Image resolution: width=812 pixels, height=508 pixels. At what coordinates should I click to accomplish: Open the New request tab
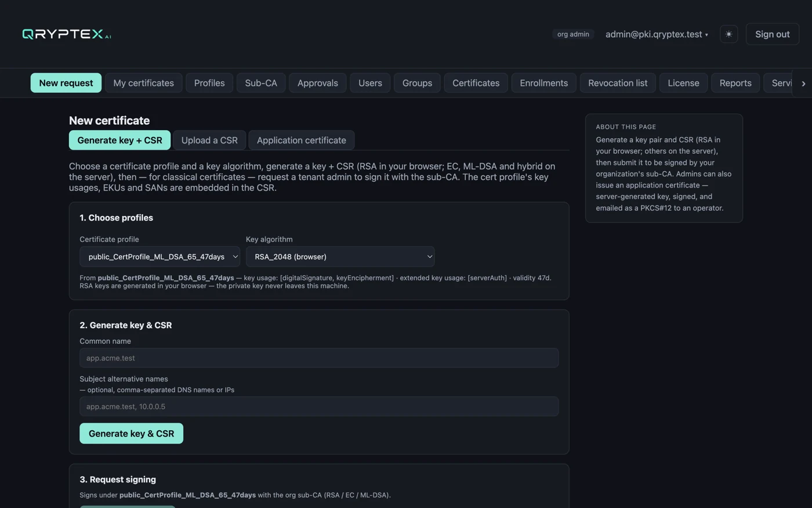click(66, 83)
